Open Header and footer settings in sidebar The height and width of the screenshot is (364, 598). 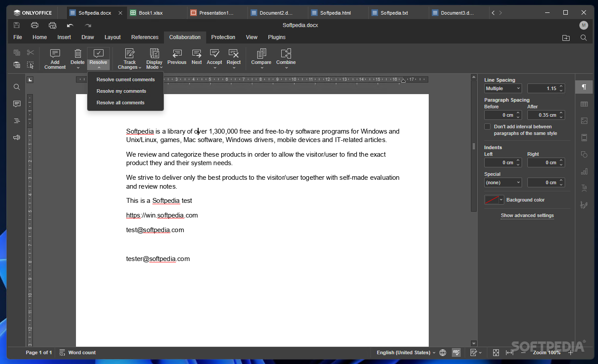point(584,138)
